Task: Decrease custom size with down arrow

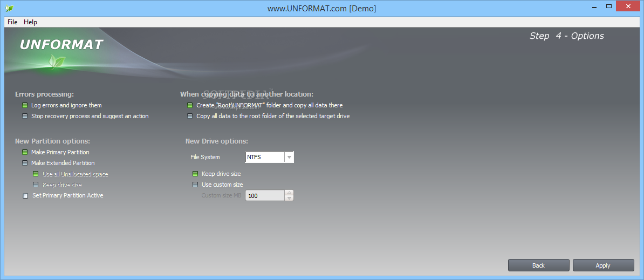Action: (289, 199)
